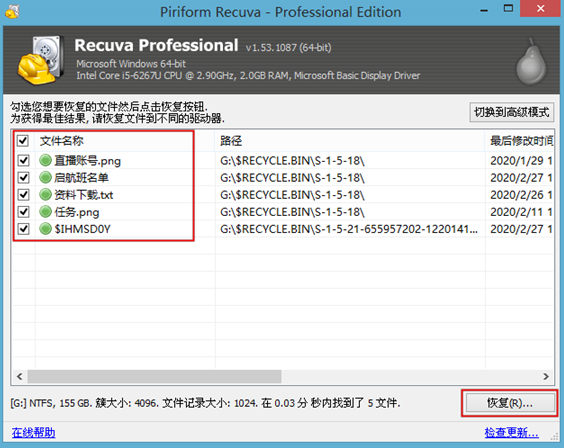
Task: Click the status bar text about G: NTFS
Action: pos(205,403)
